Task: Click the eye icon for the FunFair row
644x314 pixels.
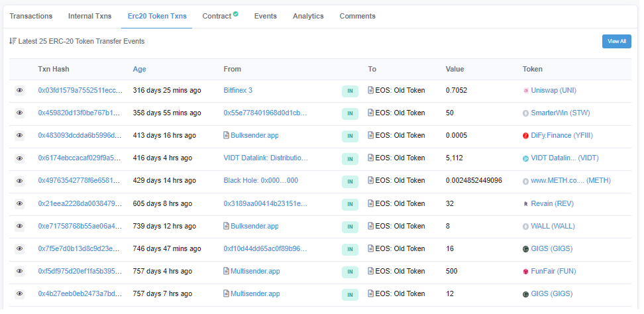Action: tap(20, 272)
